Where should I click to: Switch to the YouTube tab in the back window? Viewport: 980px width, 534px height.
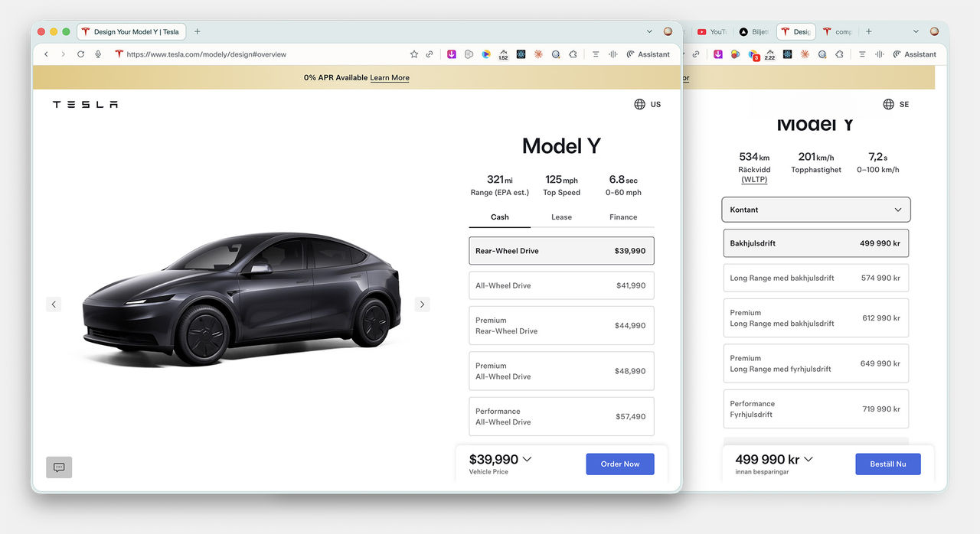[x=711, y=32]
